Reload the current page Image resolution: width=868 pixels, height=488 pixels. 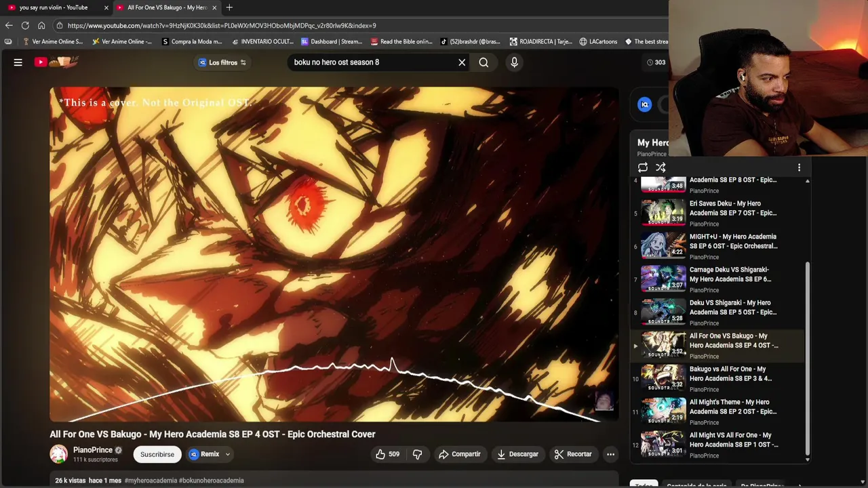pyautogui.click(x=25, y=26)
